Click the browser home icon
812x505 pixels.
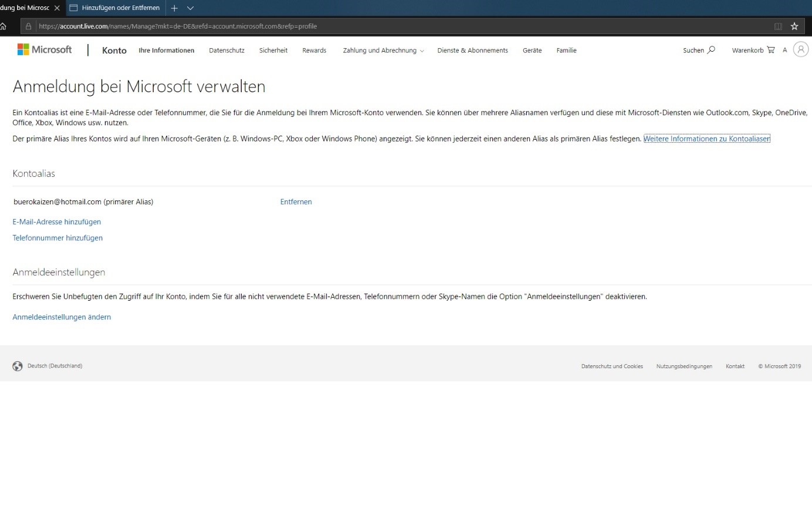point(3,26)
